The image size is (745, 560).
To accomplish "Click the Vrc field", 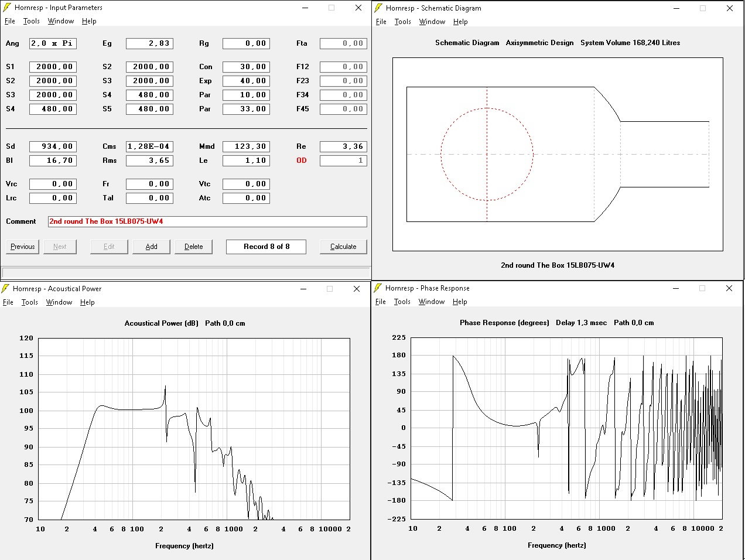I will click(53, 184).
